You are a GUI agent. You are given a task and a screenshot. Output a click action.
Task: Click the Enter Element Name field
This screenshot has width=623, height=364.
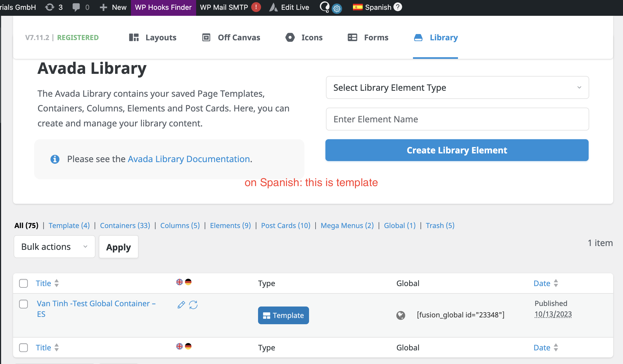pos(457,119)
